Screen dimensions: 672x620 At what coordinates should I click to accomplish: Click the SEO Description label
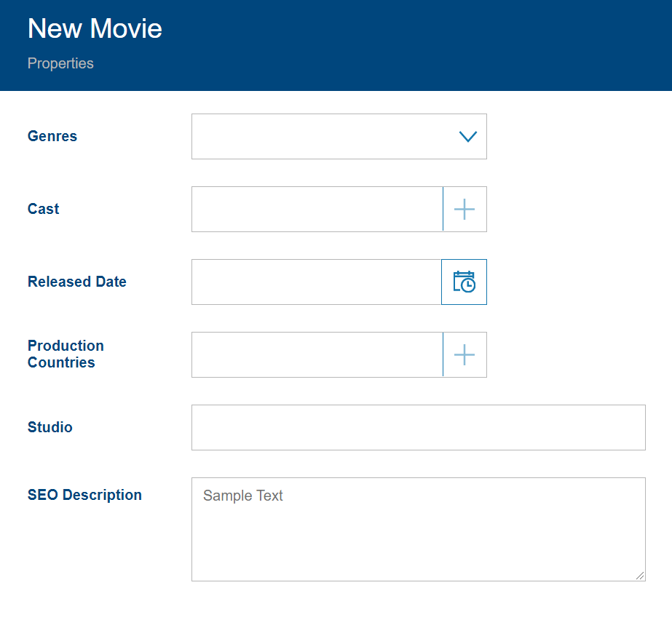pyautogui.click(x=84, y=496)
